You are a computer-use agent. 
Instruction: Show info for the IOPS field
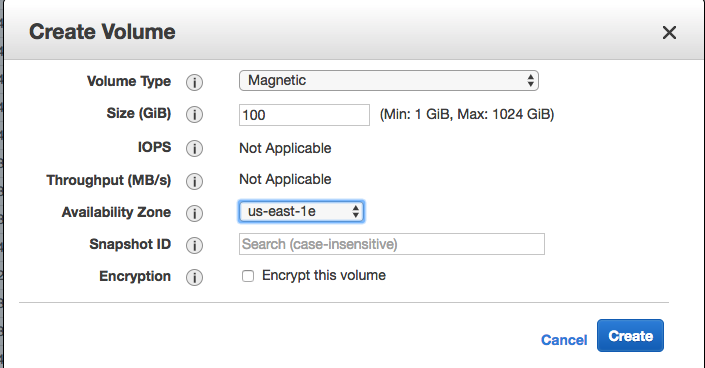click(x=194, y=148)
